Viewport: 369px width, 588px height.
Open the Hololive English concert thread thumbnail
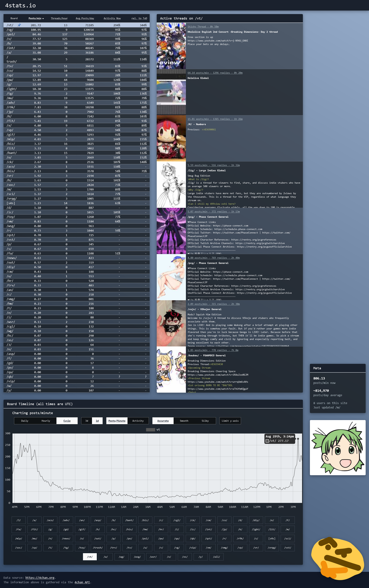[x=171, y=46]
